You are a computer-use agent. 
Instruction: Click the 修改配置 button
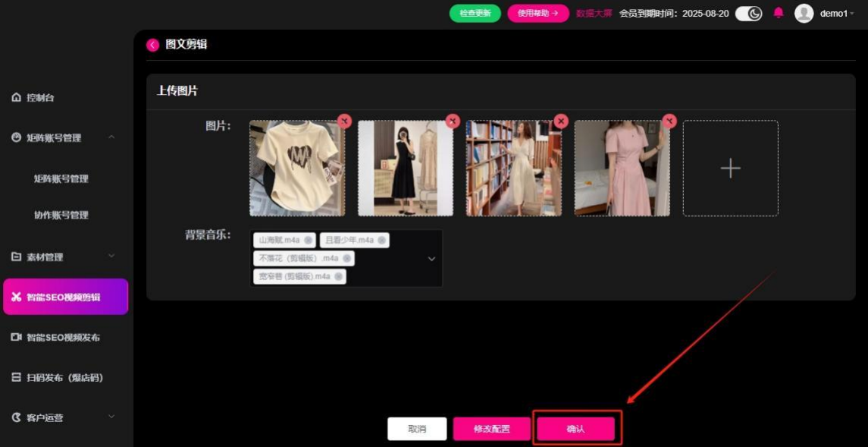[x=492, y=429]
